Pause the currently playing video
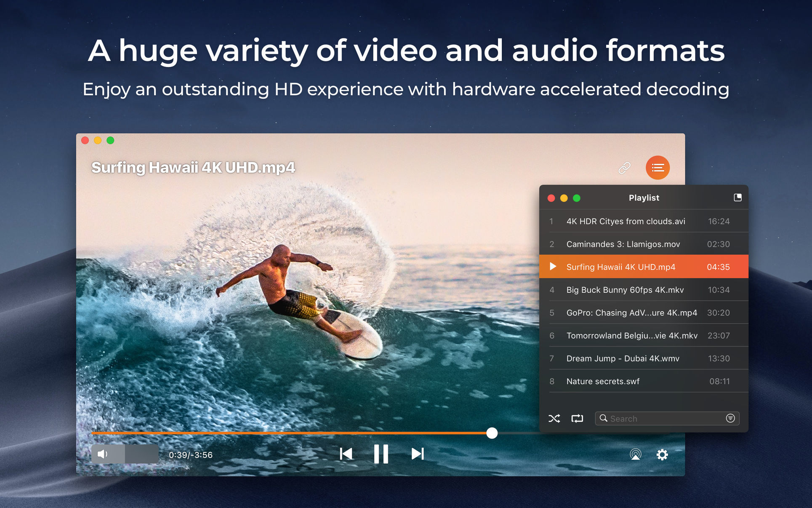Viewport: 812px width, 508px height. pyautogui.click(x=381, y=454)
